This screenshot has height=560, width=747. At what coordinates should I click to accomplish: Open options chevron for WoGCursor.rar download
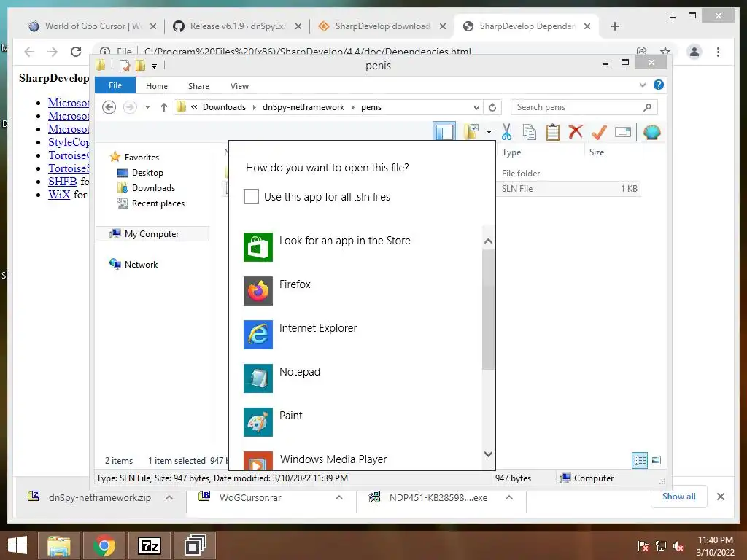click(339, 497)
